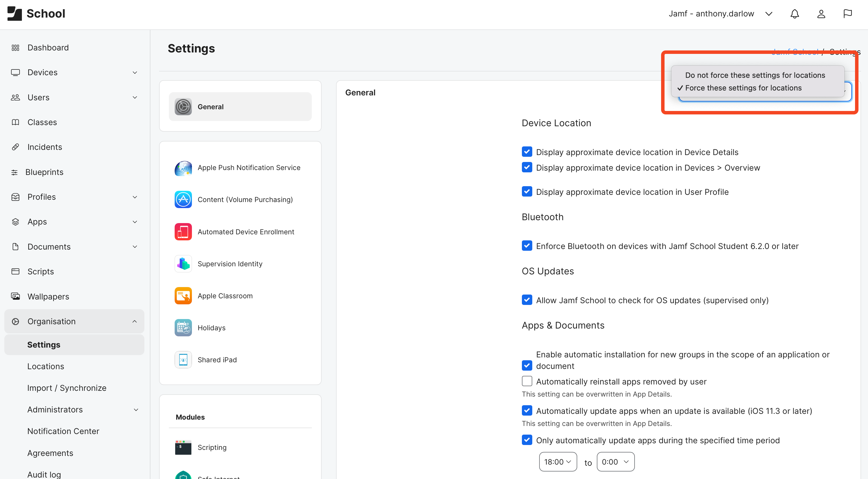Open Holidays settings

[x=240, y=328]
